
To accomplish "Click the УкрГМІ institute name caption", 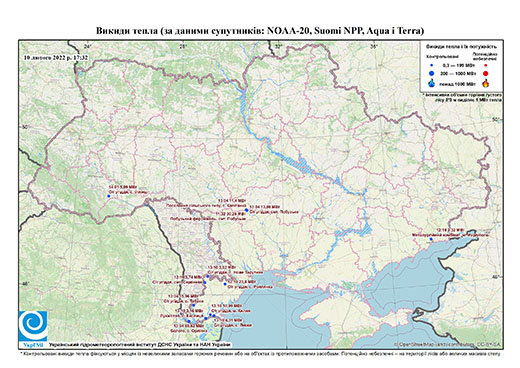I will coord(140,345).
